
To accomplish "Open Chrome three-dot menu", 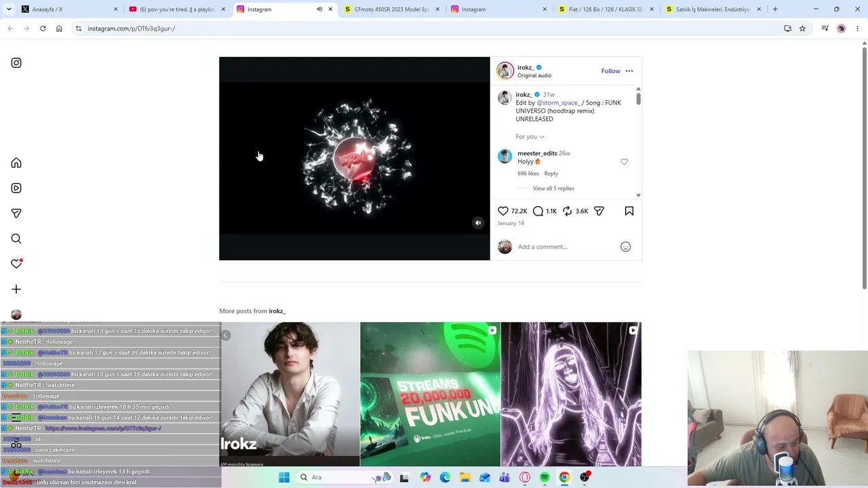I will (x=857, y=28).
